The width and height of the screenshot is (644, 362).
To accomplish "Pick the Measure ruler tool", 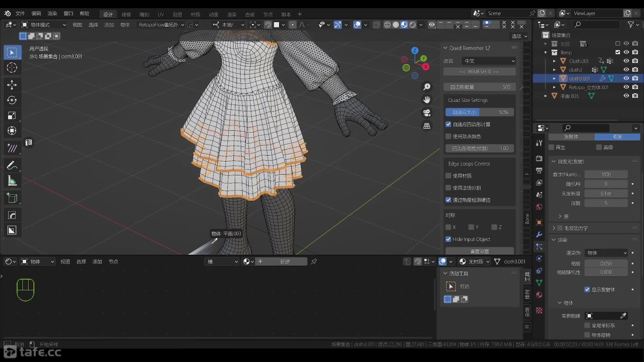I will pos(12,181).
